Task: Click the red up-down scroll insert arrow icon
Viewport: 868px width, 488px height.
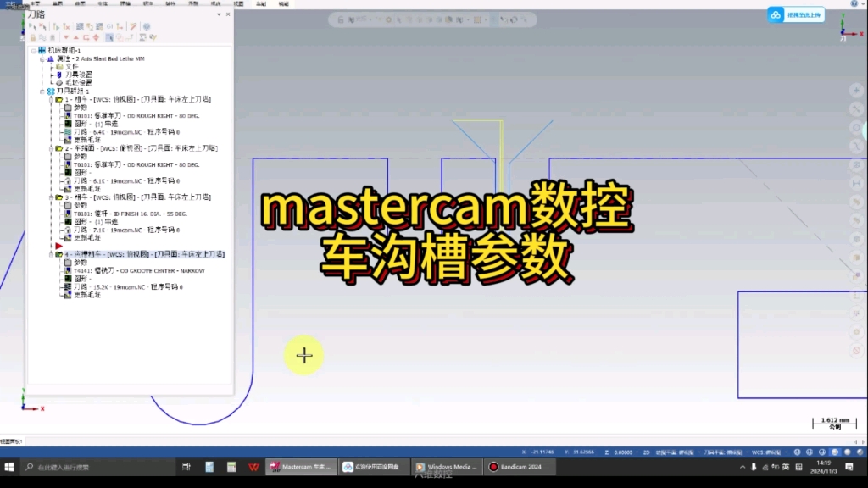Action: point(97,37)
